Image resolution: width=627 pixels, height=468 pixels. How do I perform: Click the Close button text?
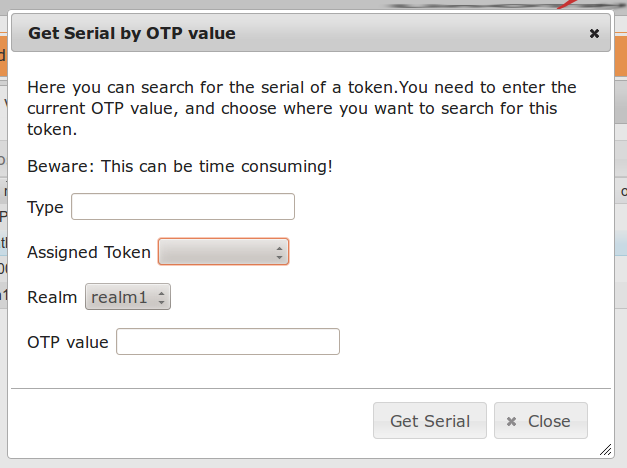coord(549,421)
